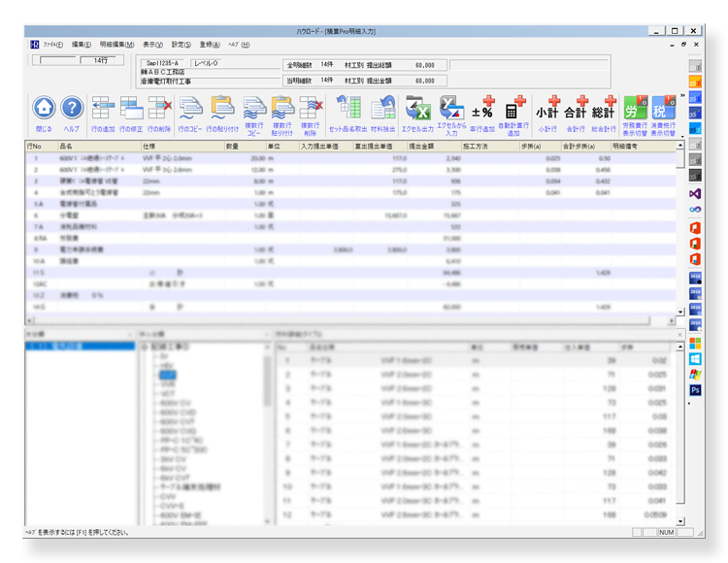Click the 総合計行 (grand total row) icon

[610, 108]
